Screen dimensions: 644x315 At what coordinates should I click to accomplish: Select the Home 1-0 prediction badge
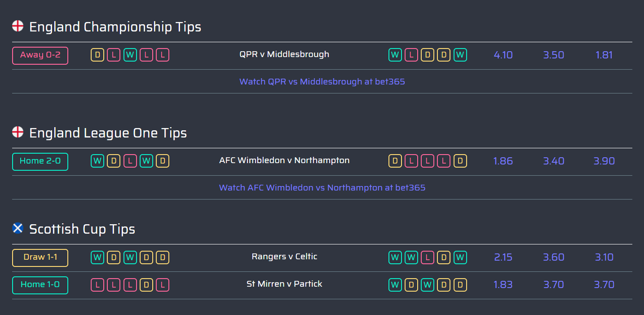40,285
